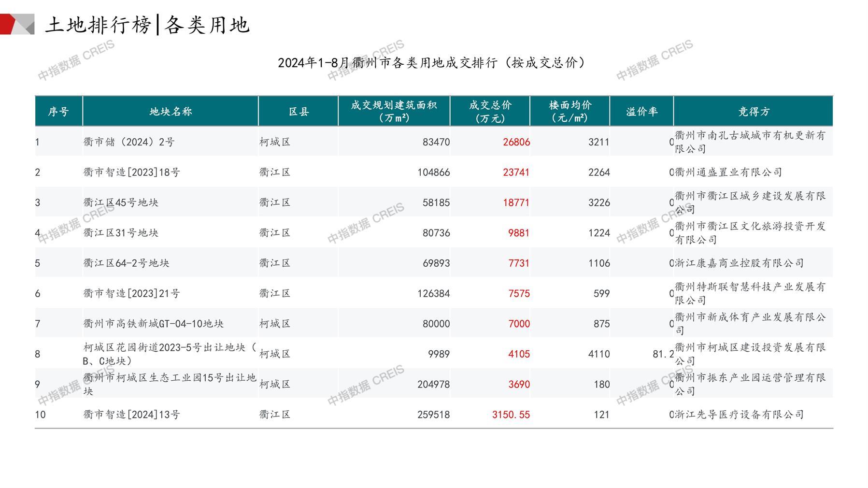Click the red total price 3150.55
The width and height of the screenshot is (868, 488).
pyautogui.click(x=511, y=415)
